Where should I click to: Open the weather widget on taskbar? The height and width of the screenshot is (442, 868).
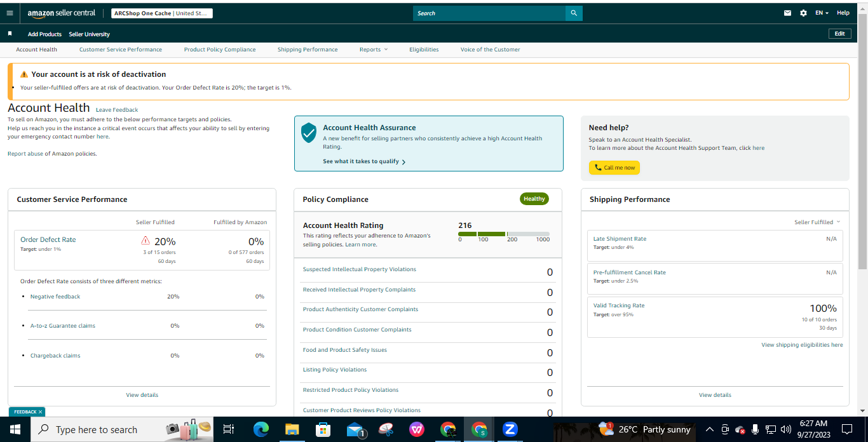[644, 429]
